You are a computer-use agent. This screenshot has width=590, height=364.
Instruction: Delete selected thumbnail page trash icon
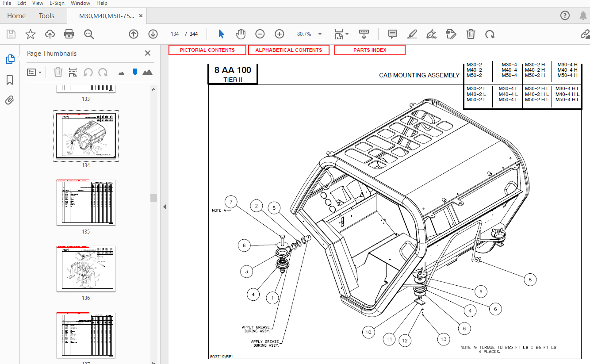(58, 72)
